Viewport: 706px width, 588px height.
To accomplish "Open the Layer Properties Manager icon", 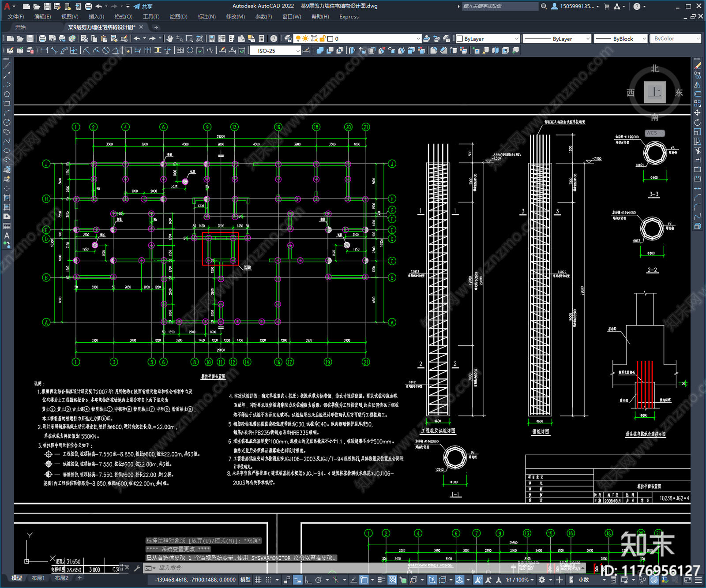I will pyautogui.click(x=288, y=39).
